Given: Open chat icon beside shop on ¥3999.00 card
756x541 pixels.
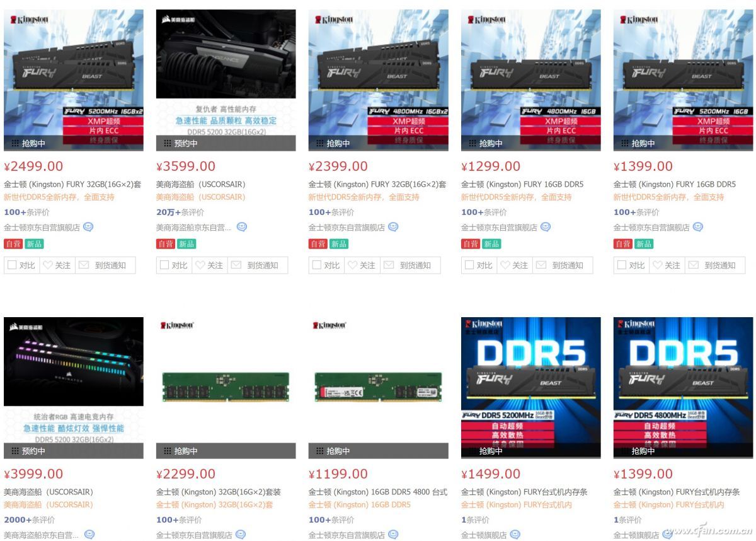Looking at the screenshot, I should click(89, 535).
